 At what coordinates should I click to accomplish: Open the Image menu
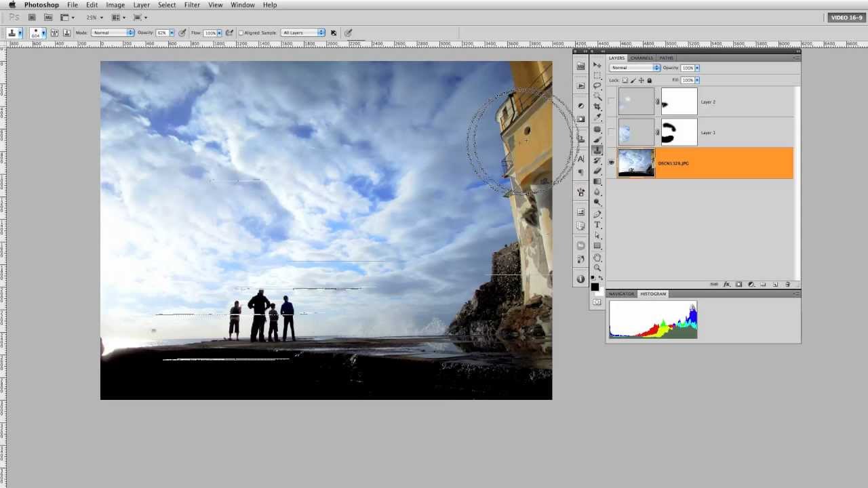point(115,5)
